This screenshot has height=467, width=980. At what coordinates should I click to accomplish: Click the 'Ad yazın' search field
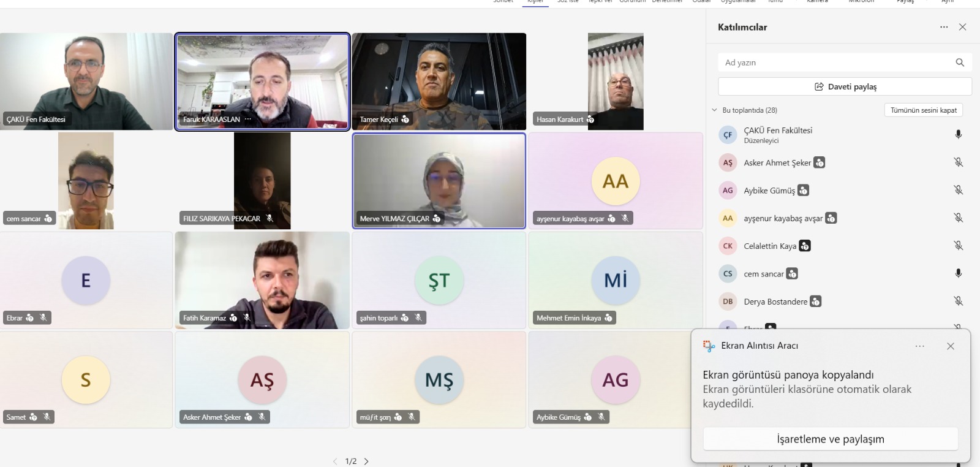coord(833,63)
